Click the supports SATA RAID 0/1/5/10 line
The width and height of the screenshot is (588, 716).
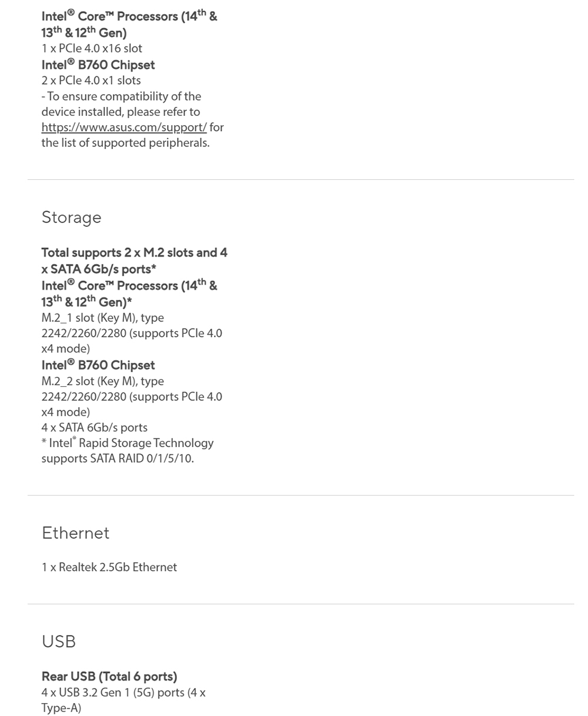pyautogui.click(x=118, y=459)
